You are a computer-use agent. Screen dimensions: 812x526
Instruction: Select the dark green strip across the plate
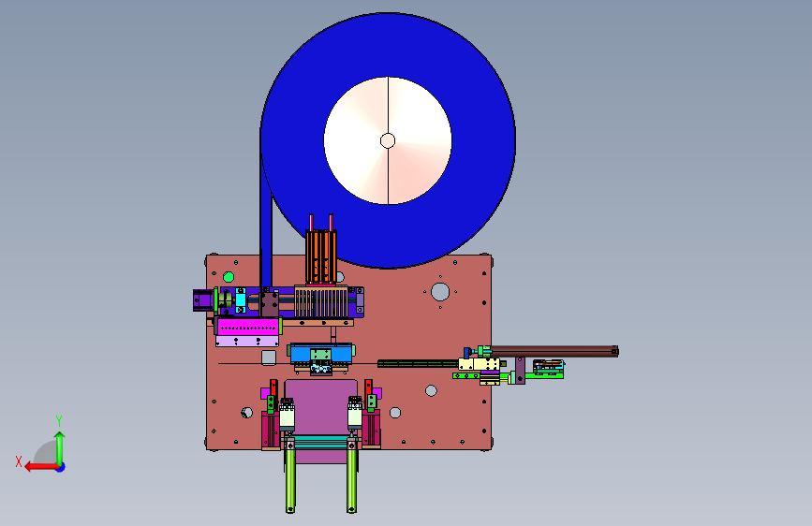418,363
